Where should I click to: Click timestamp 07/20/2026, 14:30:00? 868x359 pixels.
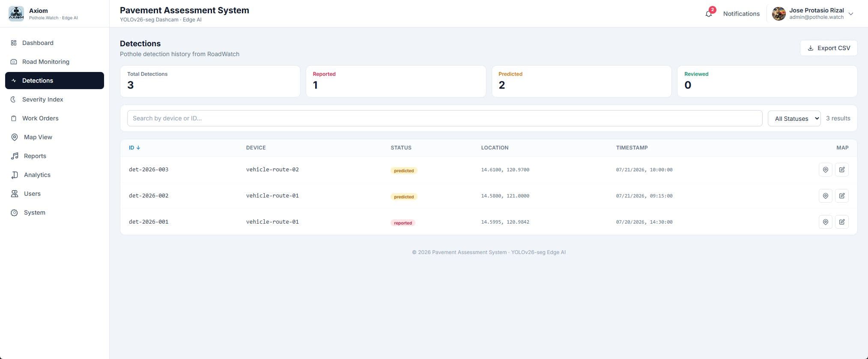[644, 222]
